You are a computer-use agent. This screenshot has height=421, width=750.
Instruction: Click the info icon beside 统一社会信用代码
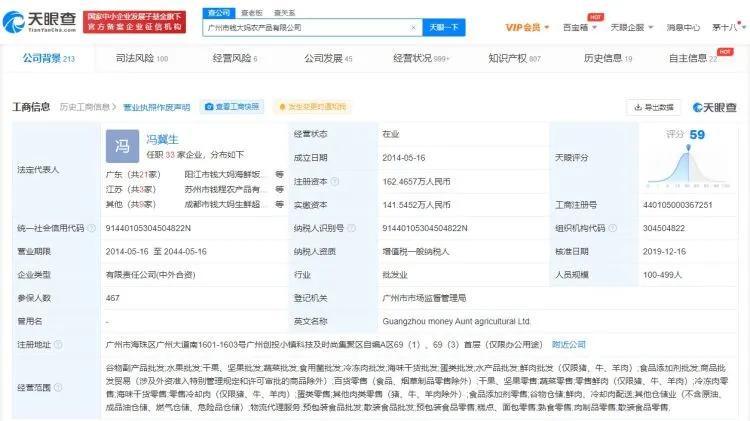click(x=91, y=228)
